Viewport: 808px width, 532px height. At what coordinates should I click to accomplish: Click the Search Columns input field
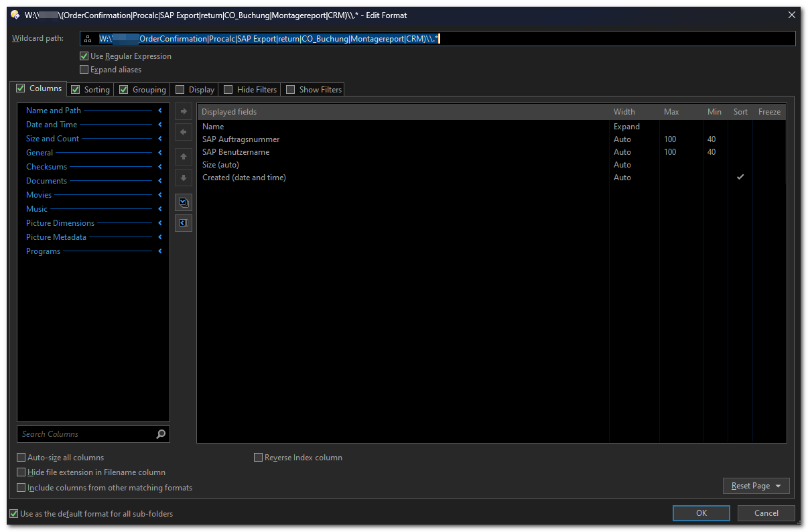tap(86, 434)
